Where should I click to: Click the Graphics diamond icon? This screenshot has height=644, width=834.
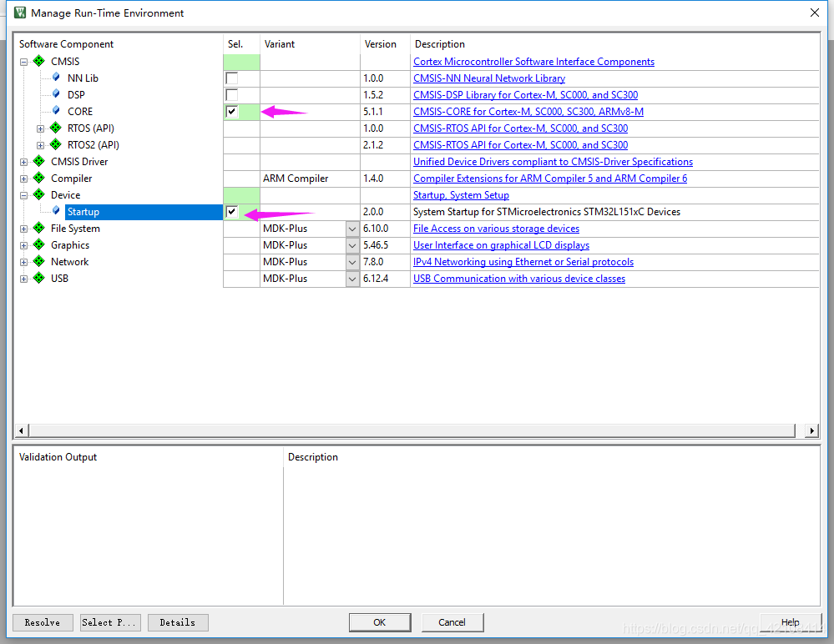[39, 244]
